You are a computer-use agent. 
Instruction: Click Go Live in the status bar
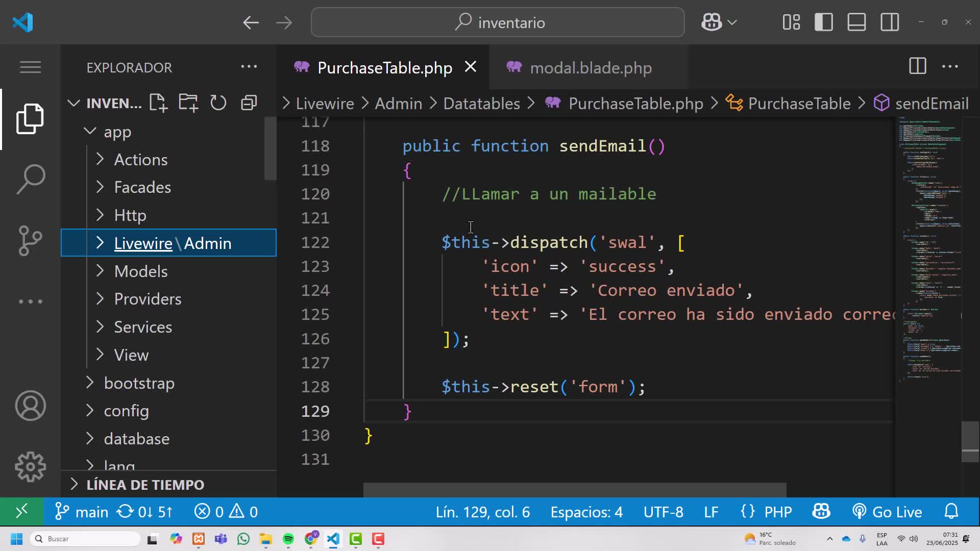click(887, 512)
